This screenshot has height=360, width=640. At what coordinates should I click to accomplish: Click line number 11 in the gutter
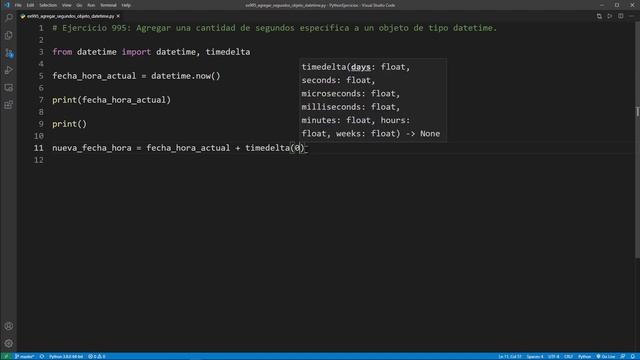point(39,148)
